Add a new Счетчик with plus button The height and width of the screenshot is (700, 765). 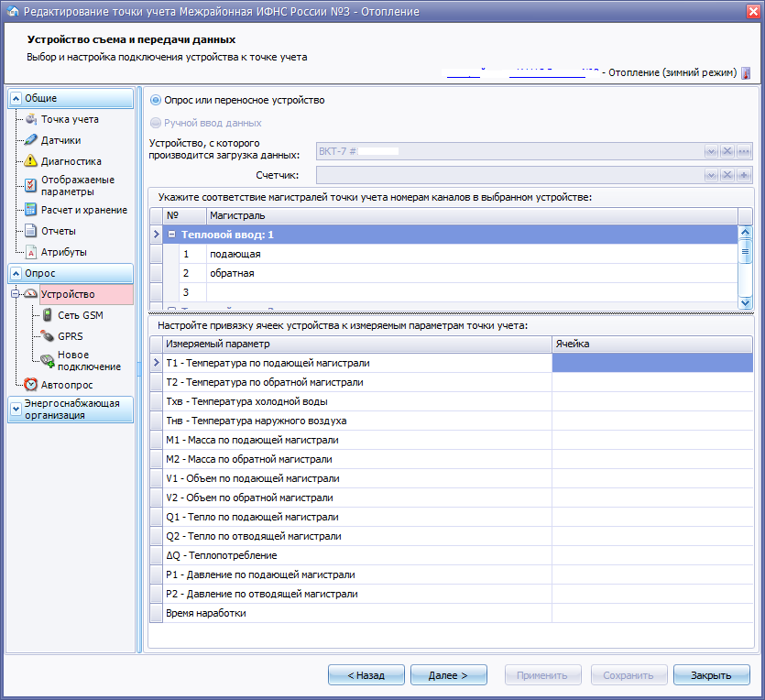(x=744, y=175)
